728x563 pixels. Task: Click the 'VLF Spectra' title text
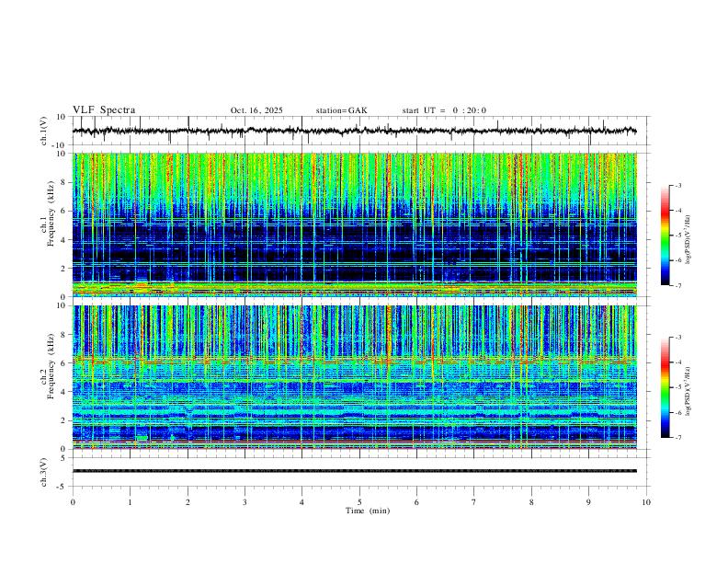click(x=104, y=110)
